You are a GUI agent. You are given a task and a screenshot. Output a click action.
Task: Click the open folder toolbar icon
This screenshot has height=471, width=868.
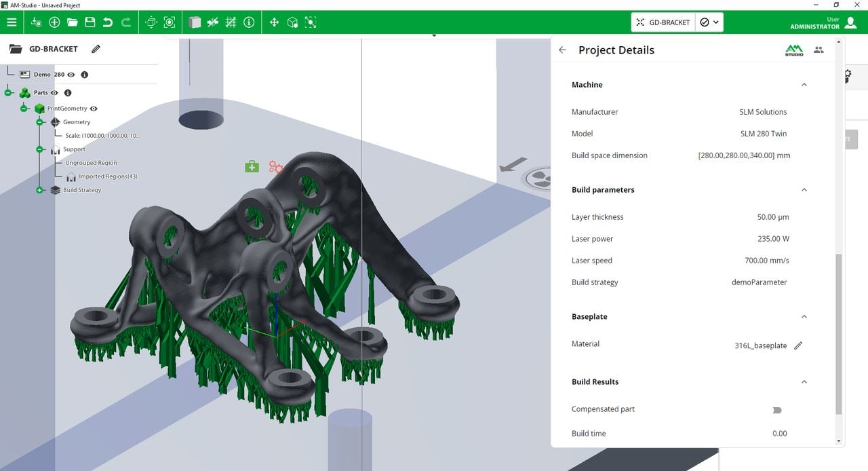(72, 22)
